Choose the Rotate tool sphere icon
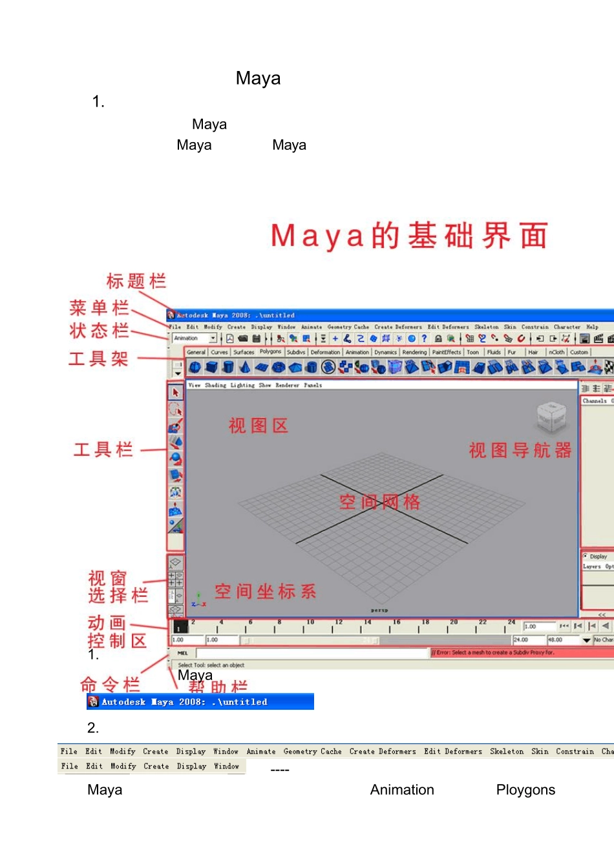The height and width of the screenshot is (868, 614). coord(175,459)
